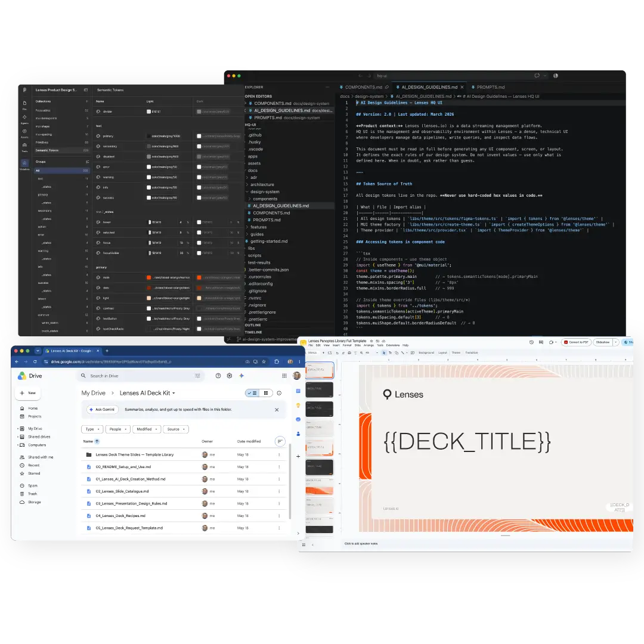Viewport: 644px width, 644px height.
Task: Open Google apps grid in Drive
Action: coord(284,376)
